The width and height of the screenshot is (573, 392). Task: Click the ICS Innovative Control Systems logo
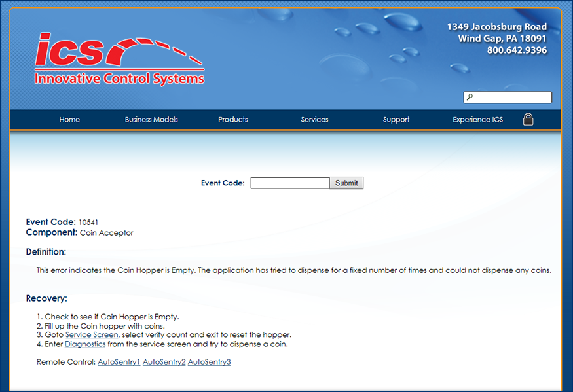coord(119,59)
